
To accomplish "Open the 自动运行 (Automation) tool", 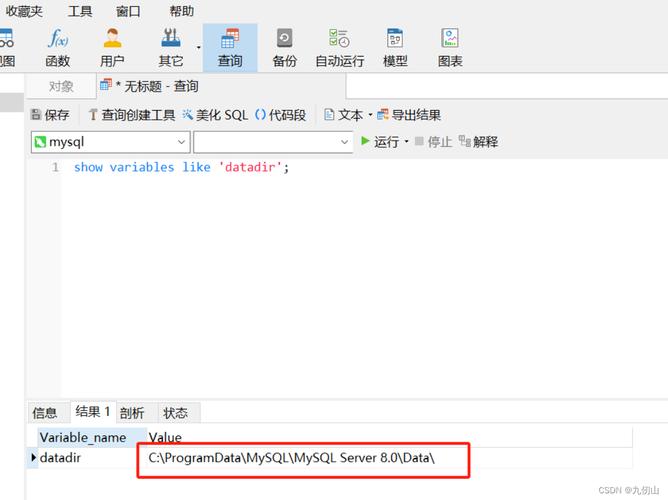I will (340, 48).
